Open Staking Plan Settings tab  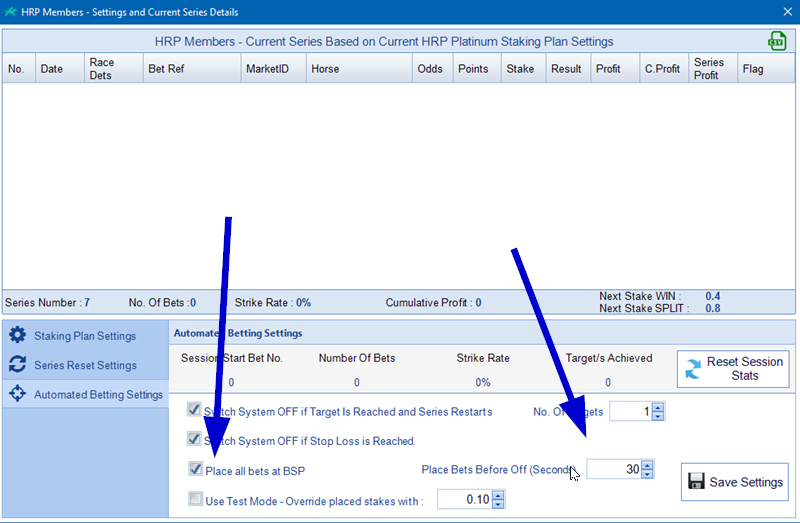(85, 335)
